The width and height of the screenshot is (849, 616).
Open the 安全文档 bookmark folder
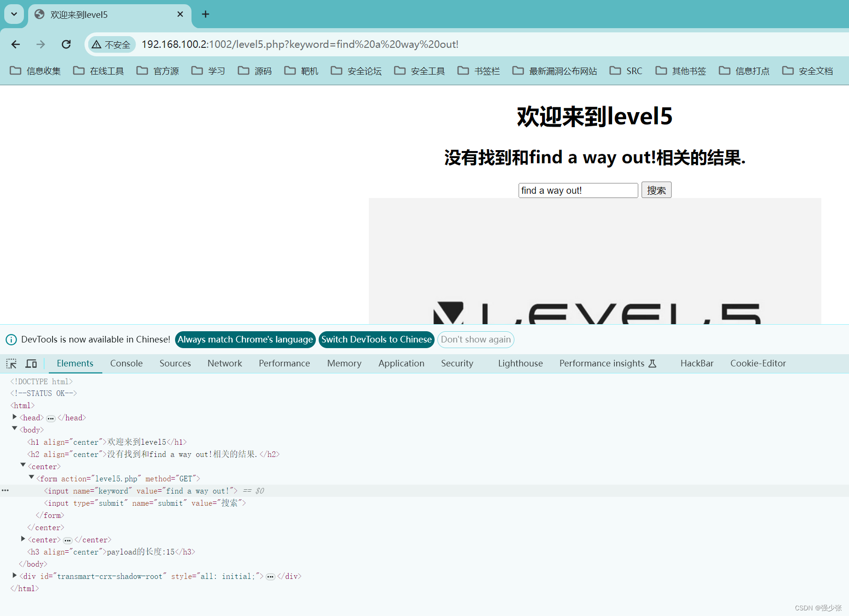[808, 71]
